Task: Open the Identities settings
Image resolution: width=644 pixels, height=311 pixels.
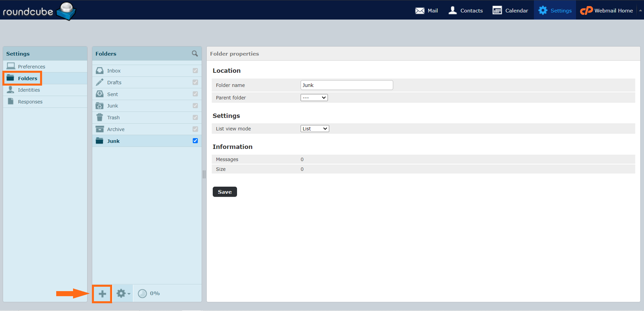Action: [x=29, y=90]
